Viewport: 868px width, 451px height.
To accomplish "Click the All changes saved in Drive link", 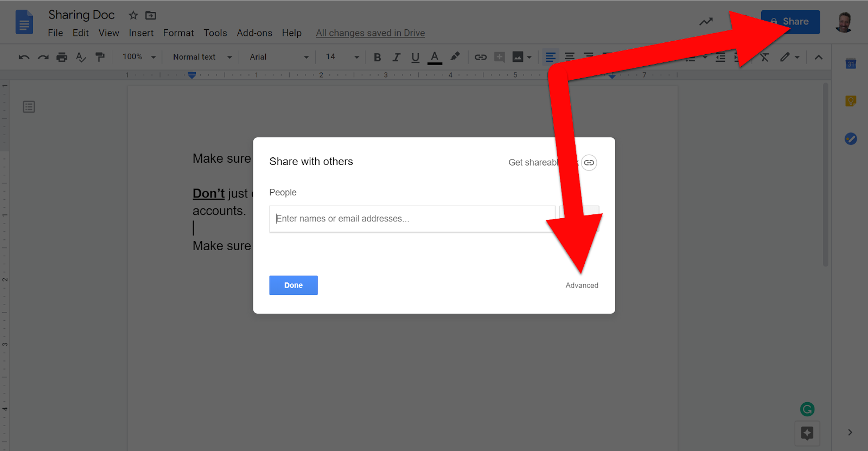I will click(x=371, y=33).
